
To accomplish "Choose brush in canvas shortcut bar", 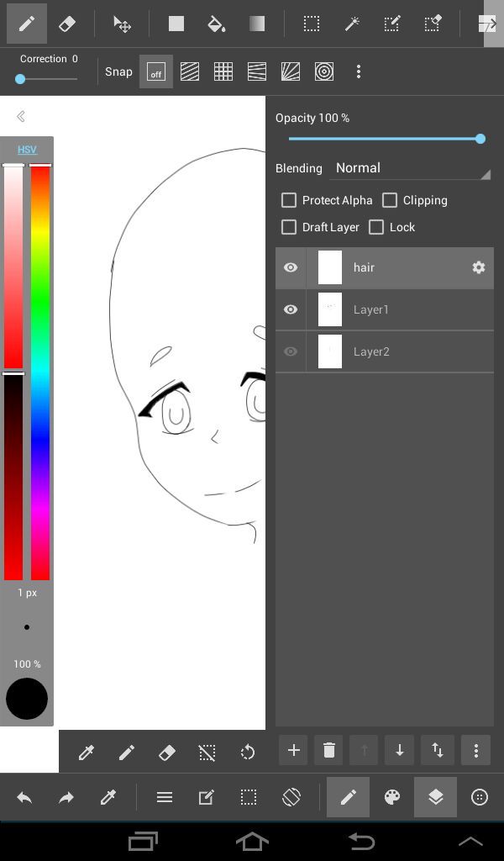I will click(127, 753).
